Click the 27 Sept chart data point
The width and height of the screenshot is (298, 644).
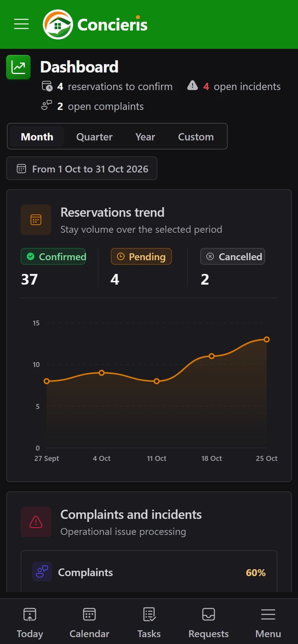(x=47, y=381)
